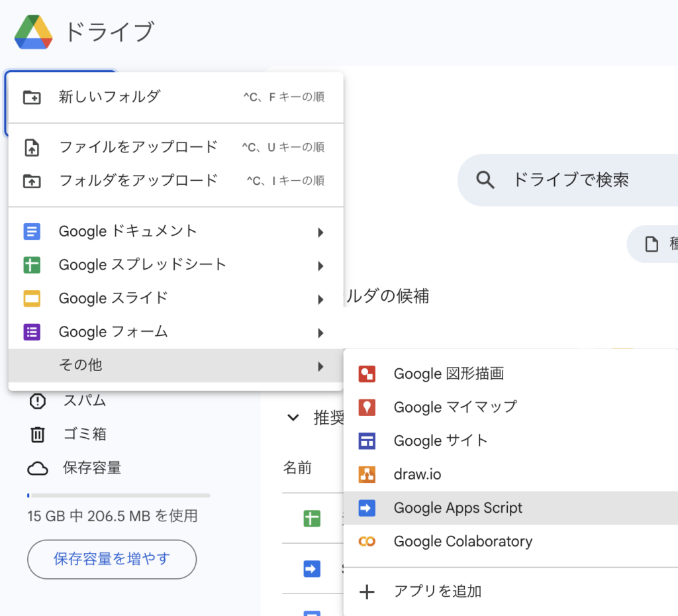
Task: Click the Google Slides yellow icon
Action: (32, 299)
